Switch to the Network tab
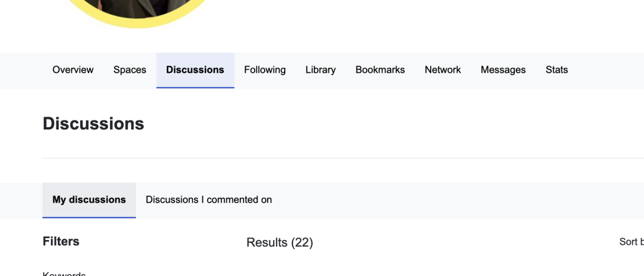644x276 pixels. (443, 70)
